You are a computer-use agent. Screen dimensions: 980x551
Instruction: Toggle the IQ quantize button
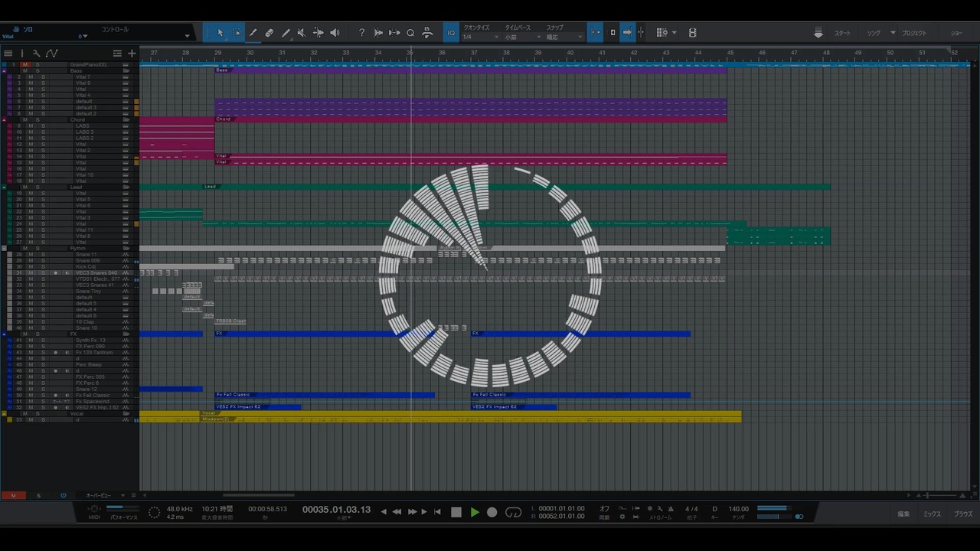pos(451,33)
